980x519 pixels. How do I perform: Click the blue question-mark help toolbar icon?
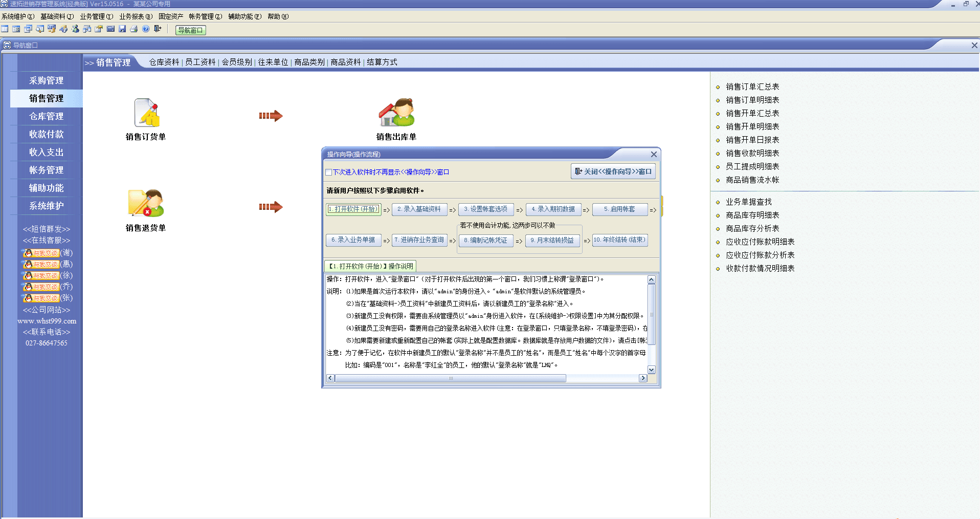145,29
